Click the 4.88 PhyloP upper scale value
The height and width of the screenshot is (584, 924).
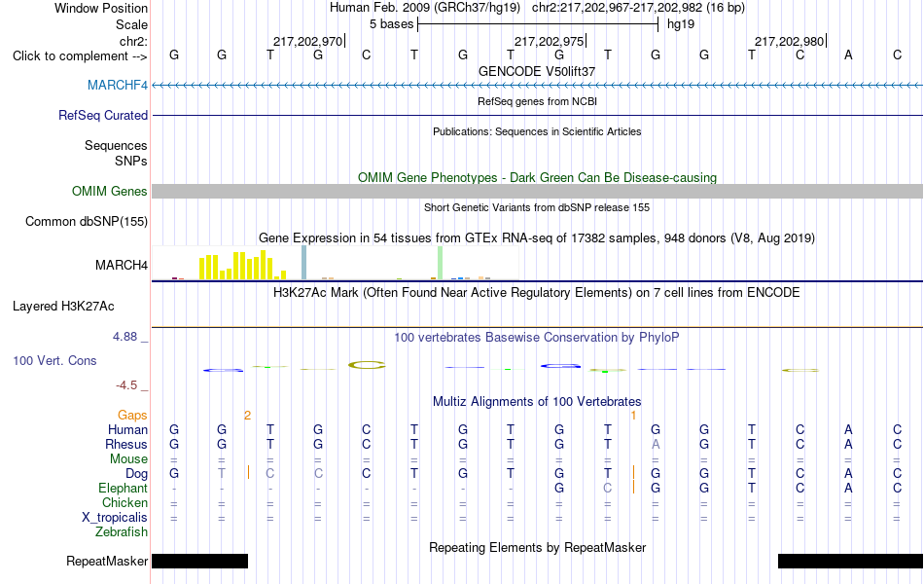click(124, 336)
